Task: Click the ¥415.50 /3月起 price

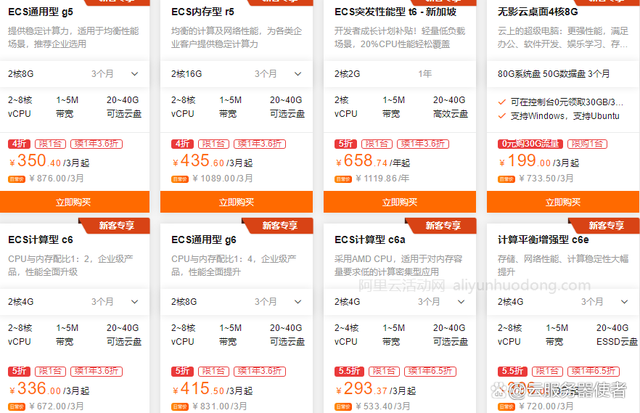Action: (x=212, y=389)
